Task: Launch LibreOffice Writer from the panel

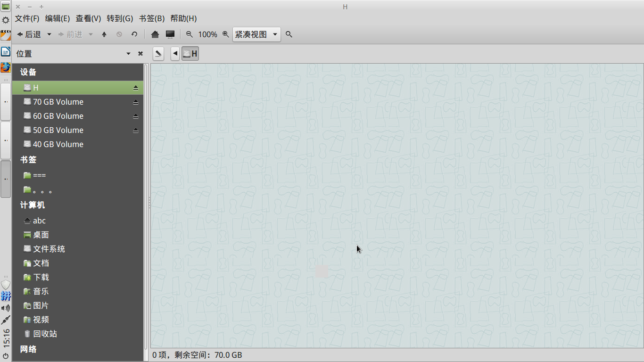Action: (6, 51)
